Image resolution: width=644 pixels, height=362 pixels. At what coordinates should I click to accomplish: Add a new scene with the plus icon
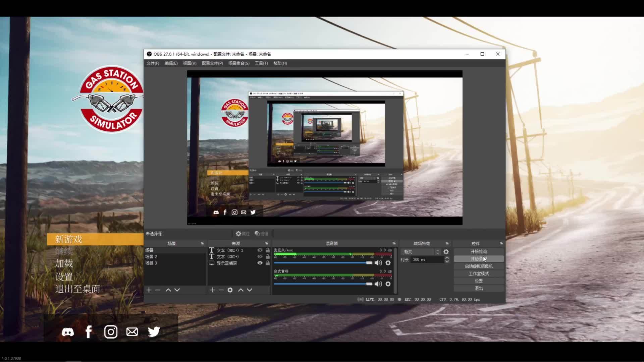[149, 290]
